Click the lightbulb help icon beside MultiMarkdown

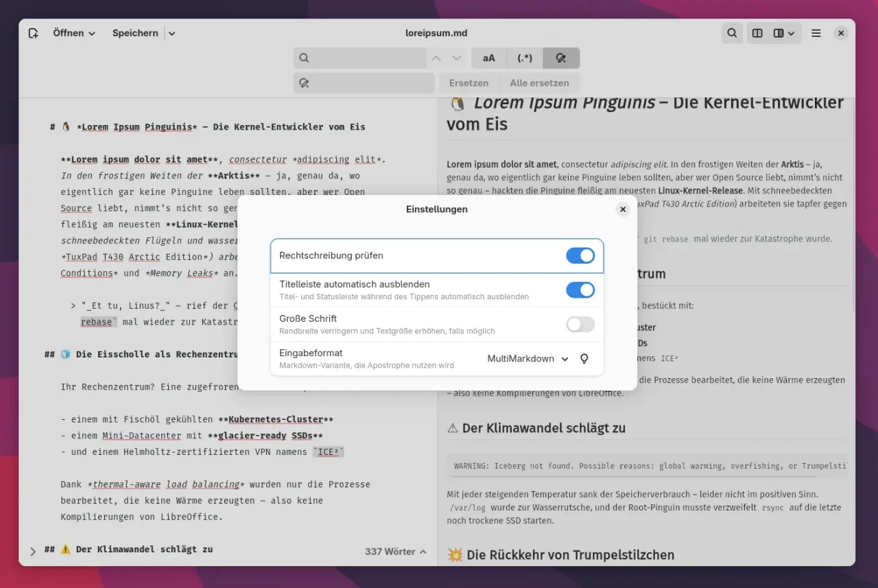point(584,359)
